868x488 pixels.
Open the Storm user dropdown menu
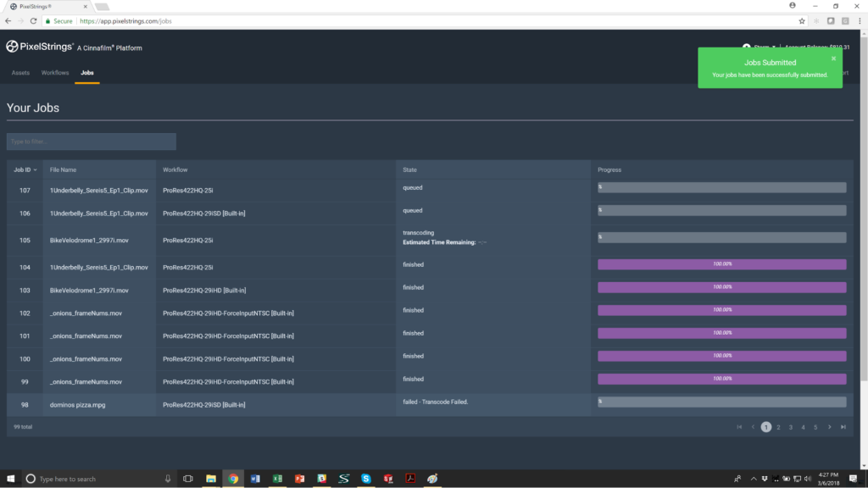pyautogui.click(x=765, y=47)
